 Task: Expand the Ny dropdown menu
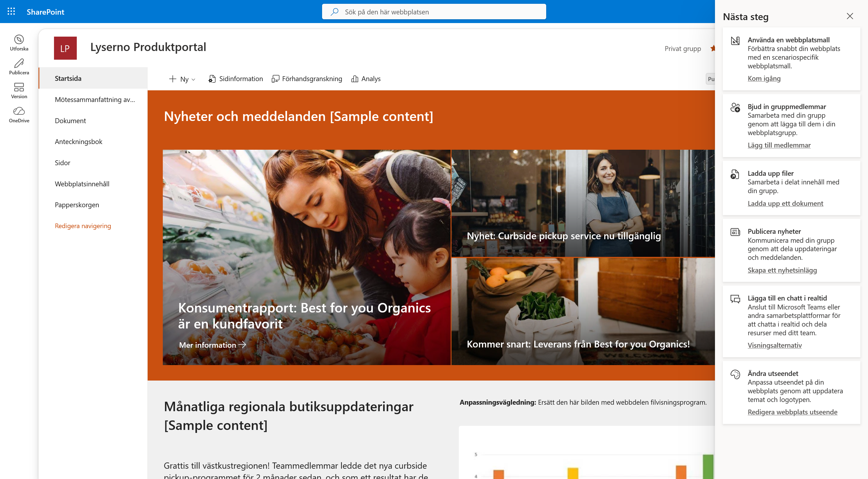(182, 79)
